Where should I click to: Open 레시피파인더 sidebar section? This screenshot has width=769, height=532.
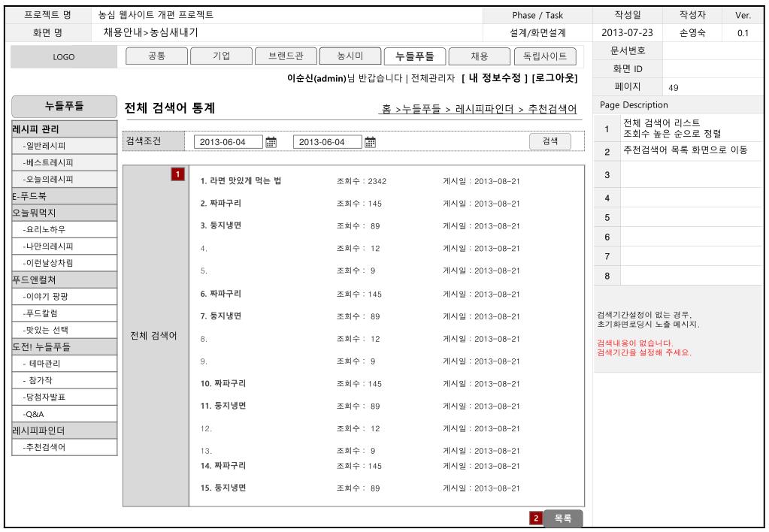(x=64, y=431)
